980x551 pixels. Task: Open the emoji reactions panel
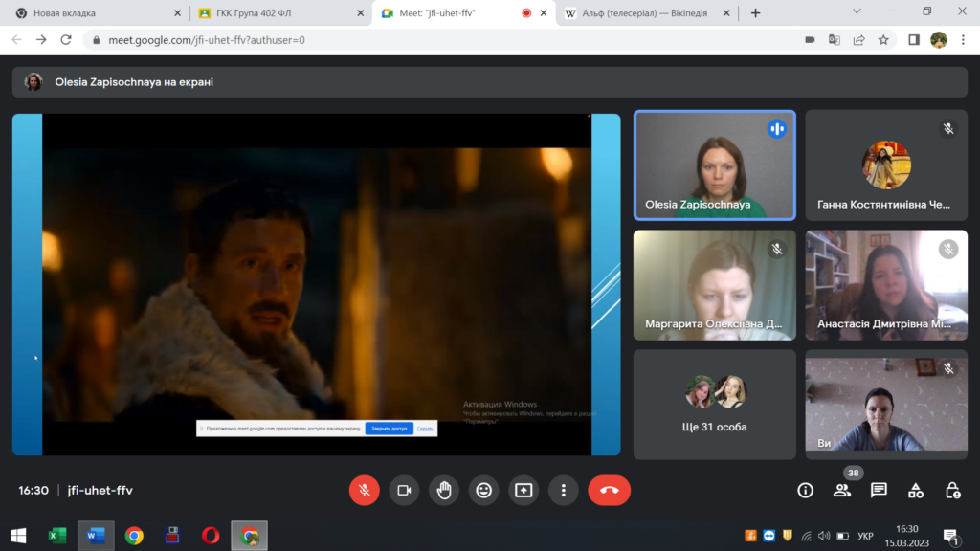pos(484,490)
